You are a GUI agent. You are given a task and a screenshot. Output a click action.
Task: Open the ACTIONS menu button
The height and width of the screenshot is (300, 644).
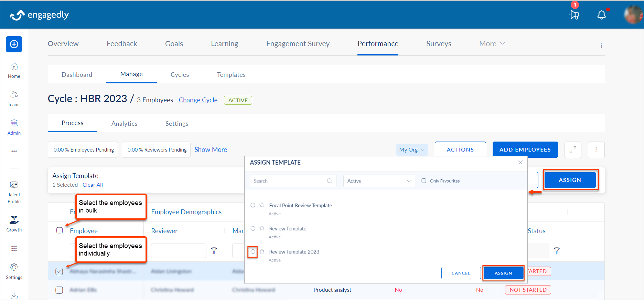(x=460, y=150)
